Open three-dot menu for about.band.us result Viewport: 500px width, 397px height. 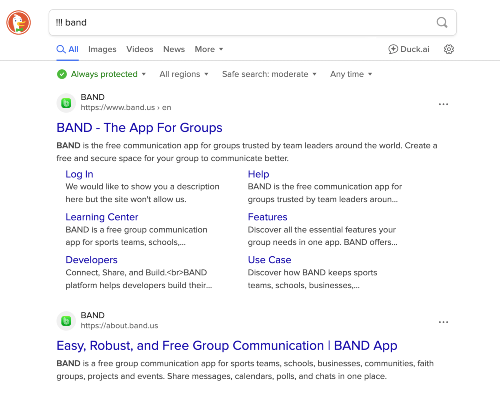coord(443,322)
